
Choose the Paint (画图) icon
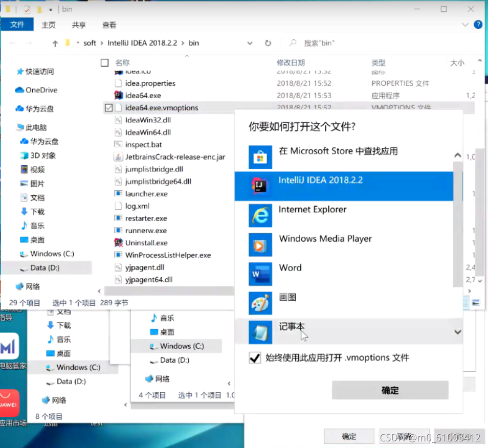(260, 303)
